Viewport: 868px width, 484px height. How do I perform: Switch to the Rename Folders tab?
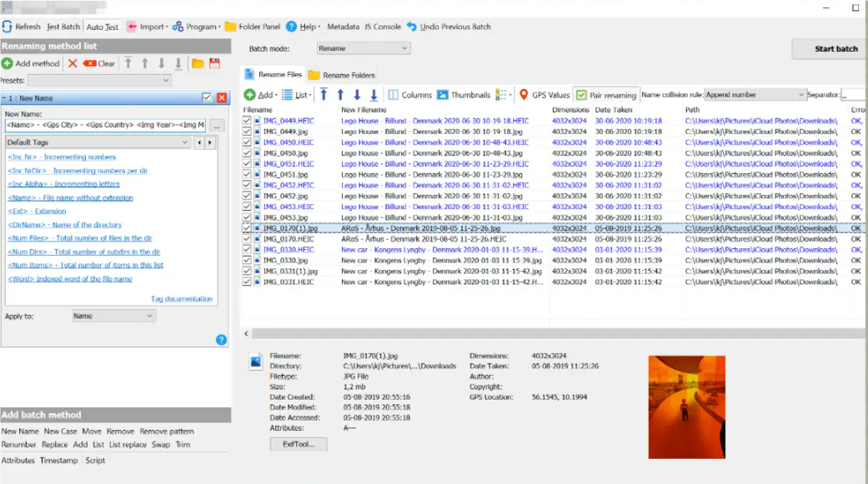pos(342,75)
